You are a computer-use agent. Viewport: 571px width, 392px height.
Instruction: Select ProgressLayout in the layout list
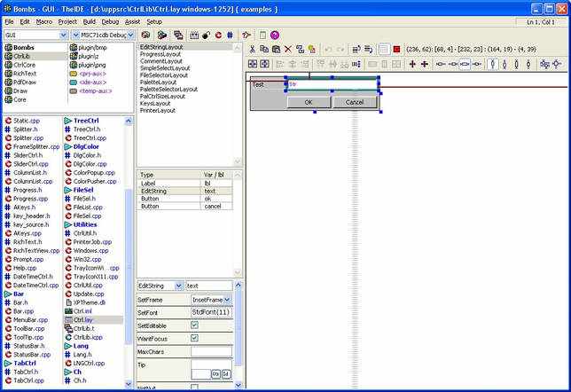160,54
